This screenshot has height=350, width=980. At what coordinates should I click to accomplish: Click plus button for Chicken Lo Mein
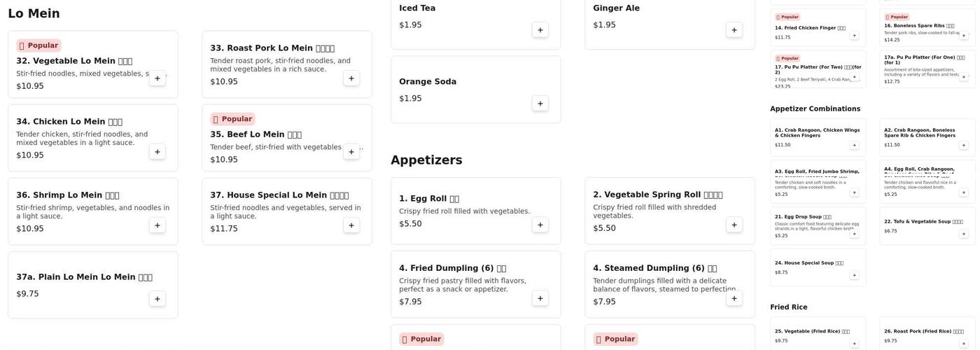157,152
